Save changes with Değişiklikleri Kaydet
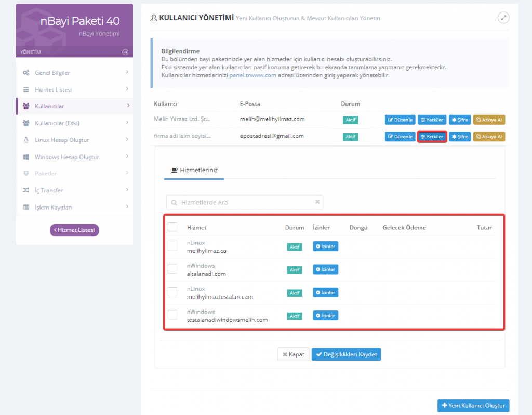This screenshot has height=415, width=532. coord(347,354)
